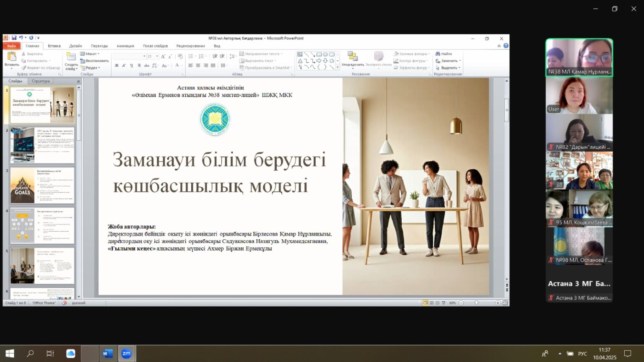The width and height of the screenshot is (644, 362).
Task: Open PowerPoint help question mark icon
Action: (506, 46)
